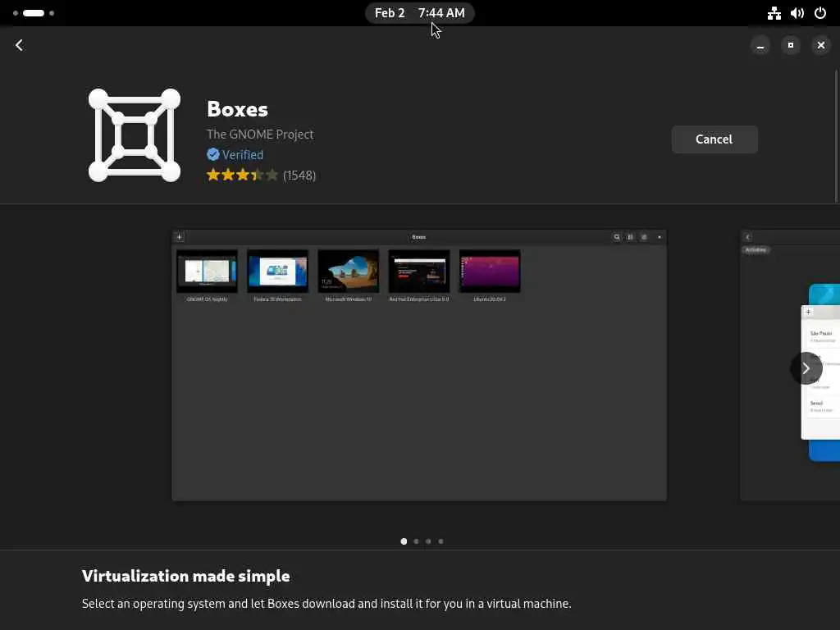The width and height of the screenshot is (840, 630).
Task: Select the first carousel dot
Action: [x=404, y=541]
